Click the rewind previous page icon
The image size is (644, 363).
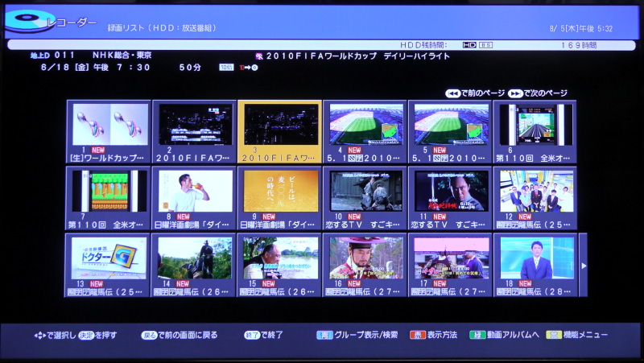coord(452,93)
